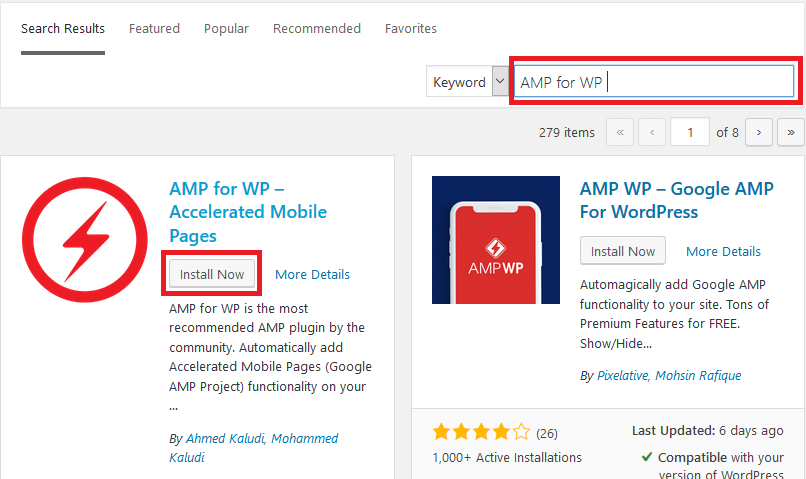Click the 'Last Updated: 6 days ago' text
This screenshot has height=479, width=806.
click(x=708, y=431)
